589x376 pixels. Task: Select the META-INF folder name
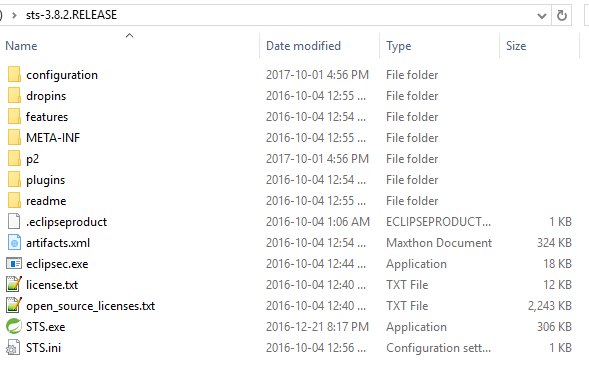coord(53,138)
